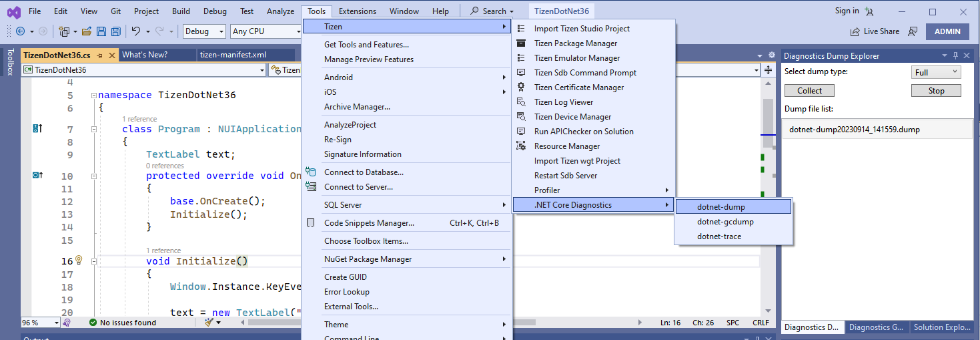Click the Open File folder icon
Viewport: 980px width, 340px height.
point(87,31)
